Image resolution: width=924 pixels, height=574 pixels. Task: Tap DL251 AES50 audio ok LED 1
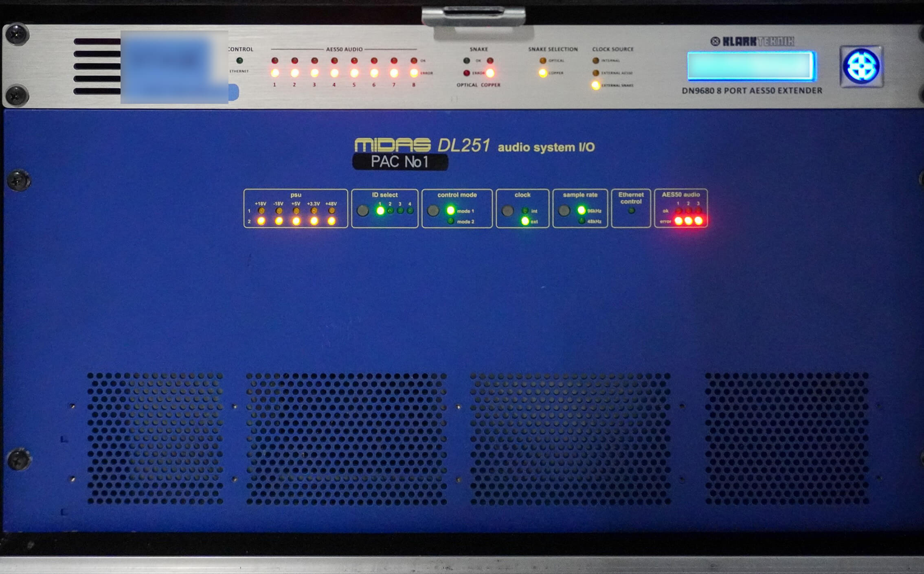click(x=678, y=210)
